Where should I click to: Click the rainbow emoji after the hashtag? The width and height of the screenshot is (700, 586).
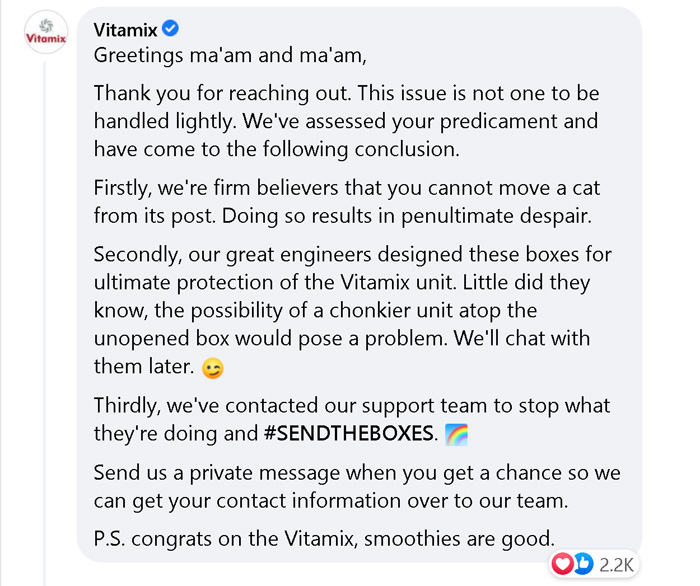click(455, 435)
